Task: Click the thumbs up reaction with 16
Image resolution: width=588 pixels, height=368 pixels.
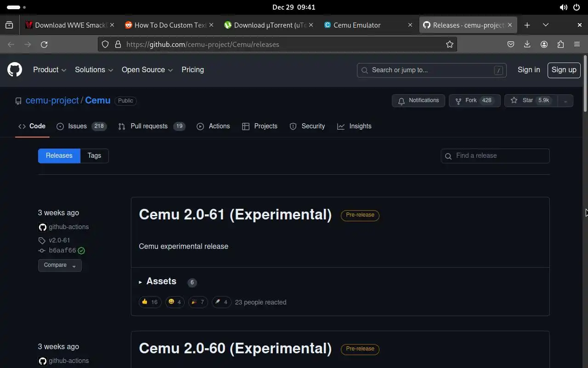Action: (150, 302)
